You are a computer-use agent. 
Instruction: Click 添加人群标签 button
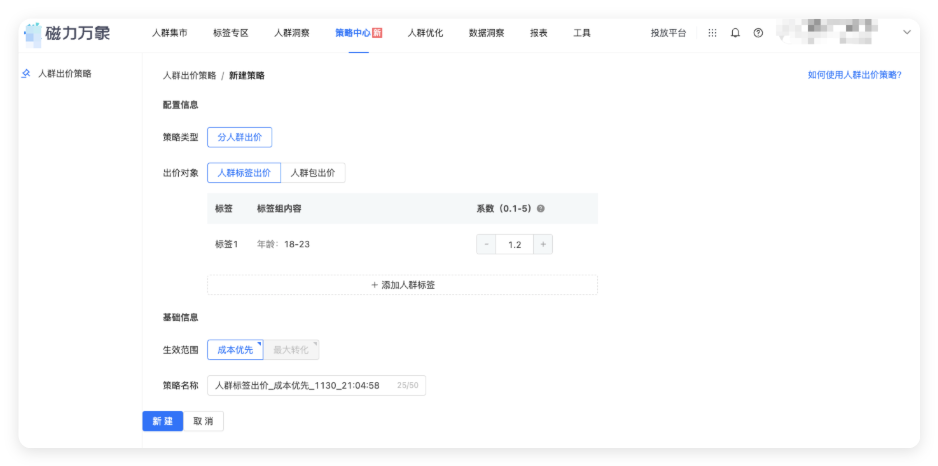pyautogui.click(x=403, y=285)
